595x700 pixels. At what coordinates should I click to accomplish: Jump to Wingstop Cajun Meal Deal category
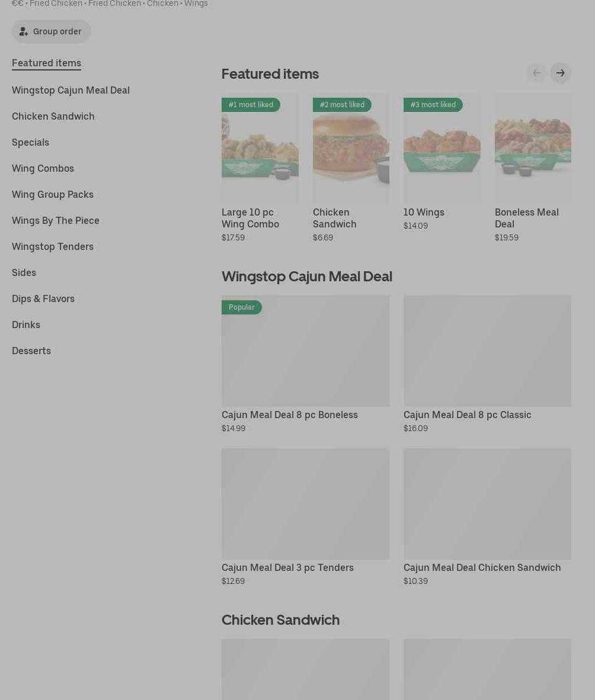(71, 90)
